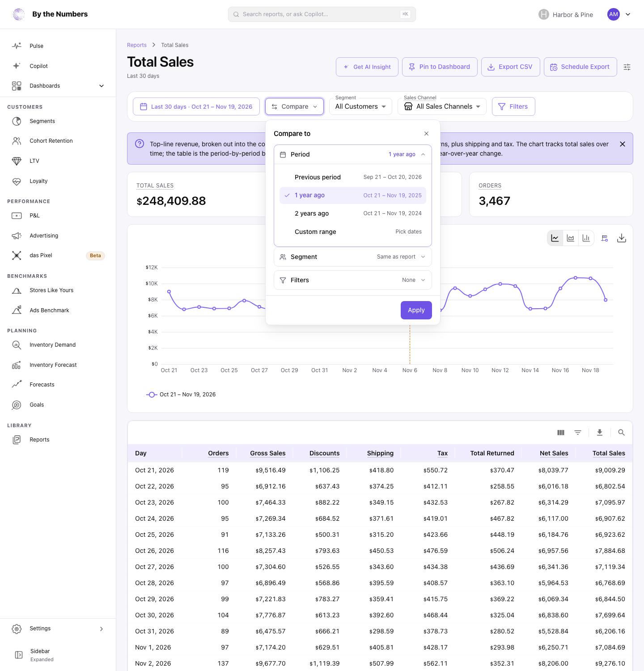Click the Segments sidebar icon
This screenshot has width=644, height=671.
17,121
